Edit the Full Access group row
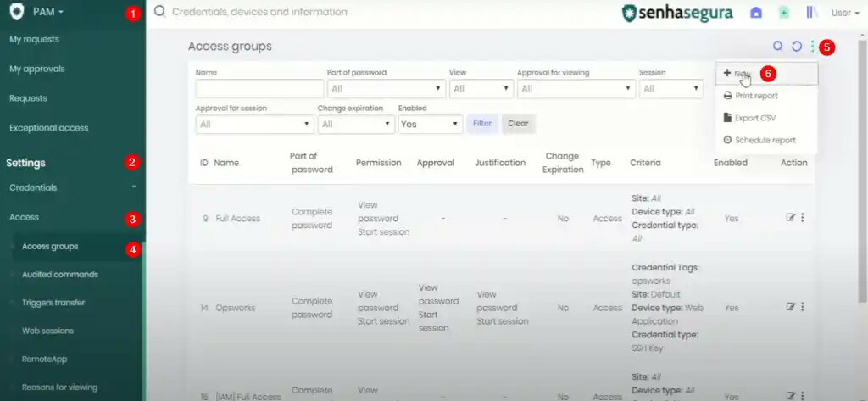Viewport: 868px width, 401px height. 790,218
